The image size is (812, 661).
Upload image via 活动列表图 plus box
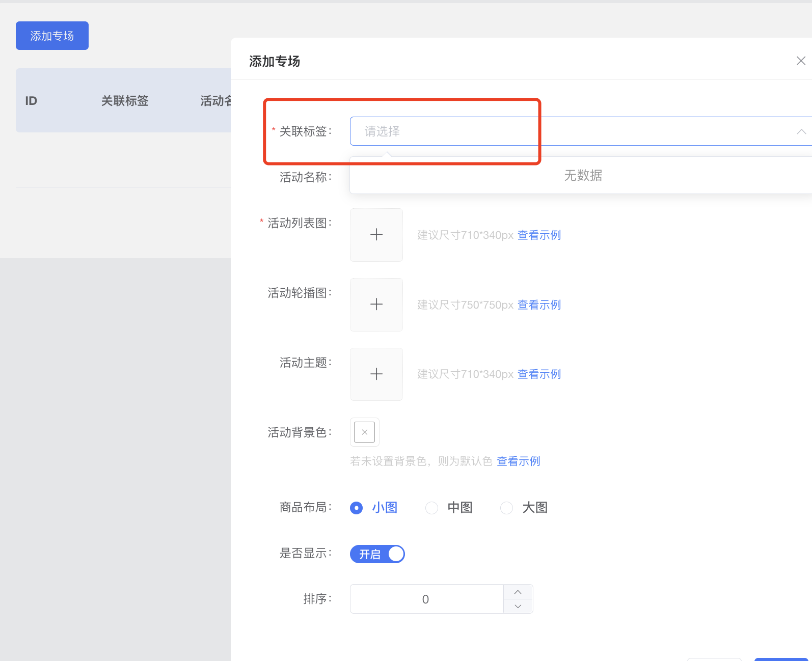click(376, 235)
